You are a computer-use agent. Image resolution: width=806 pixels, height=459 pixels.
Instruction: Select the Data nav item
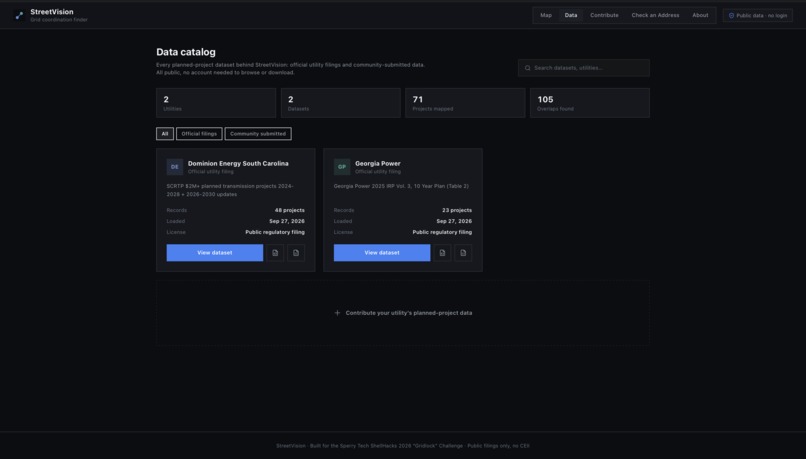coord(571,15)
